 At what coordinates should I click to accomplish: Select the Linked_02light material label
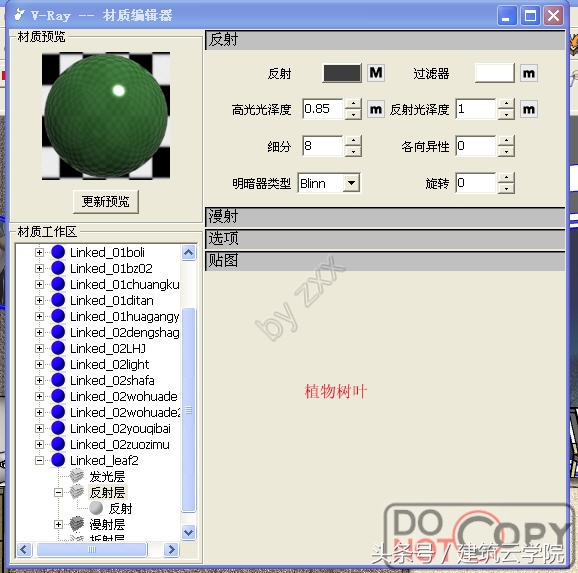109,364
